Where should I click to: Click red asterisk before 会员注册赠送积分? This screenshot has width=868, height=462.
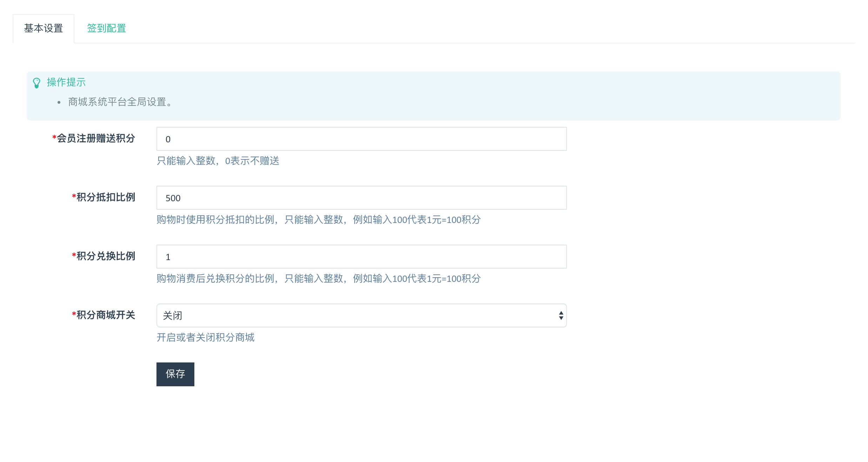tap(54, 137)
